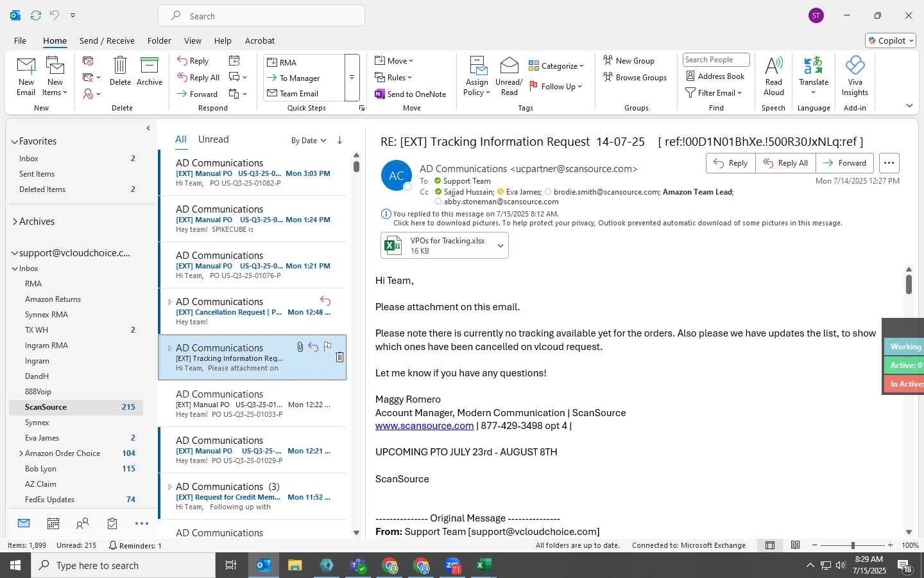
Task: Click the Delete trash icon in ribbon
Action: click(120, 71)
